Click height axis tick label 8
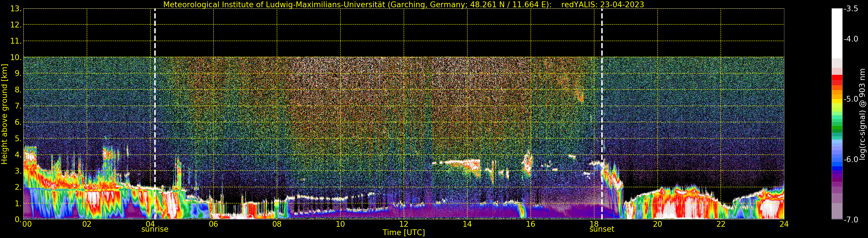The width and height of the screenshot is (868, 238). pos(18,90)
